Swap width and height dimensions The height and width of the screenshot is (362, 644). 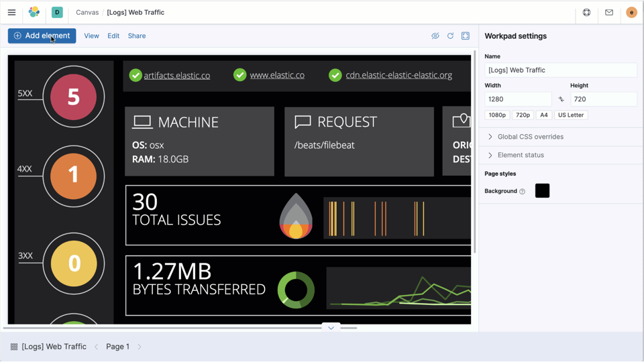coord(561,99)
